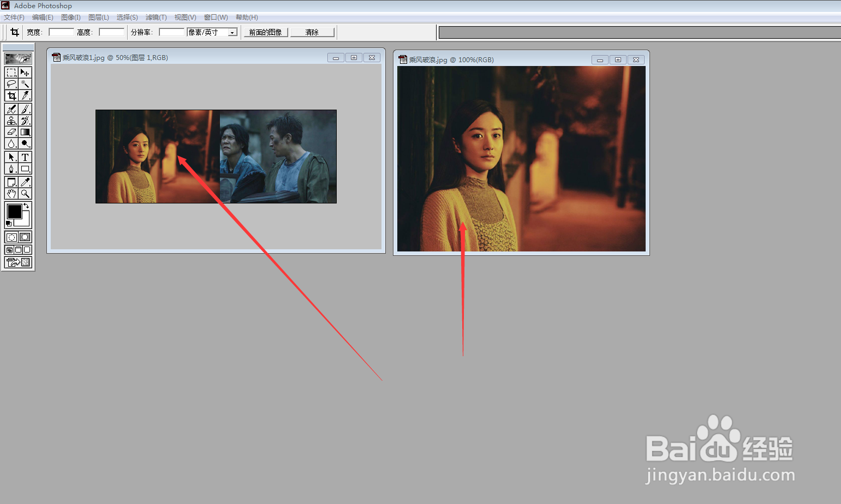
Task: Click the two-men image in 乘风破浪1.jpg canvas
Action: [x=278, y=157]
